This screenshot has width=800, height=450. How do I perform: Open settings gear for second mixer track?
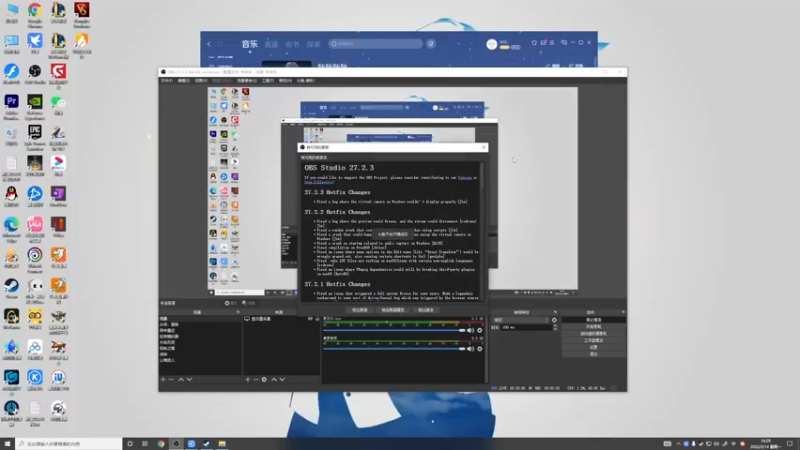(480, 349)
